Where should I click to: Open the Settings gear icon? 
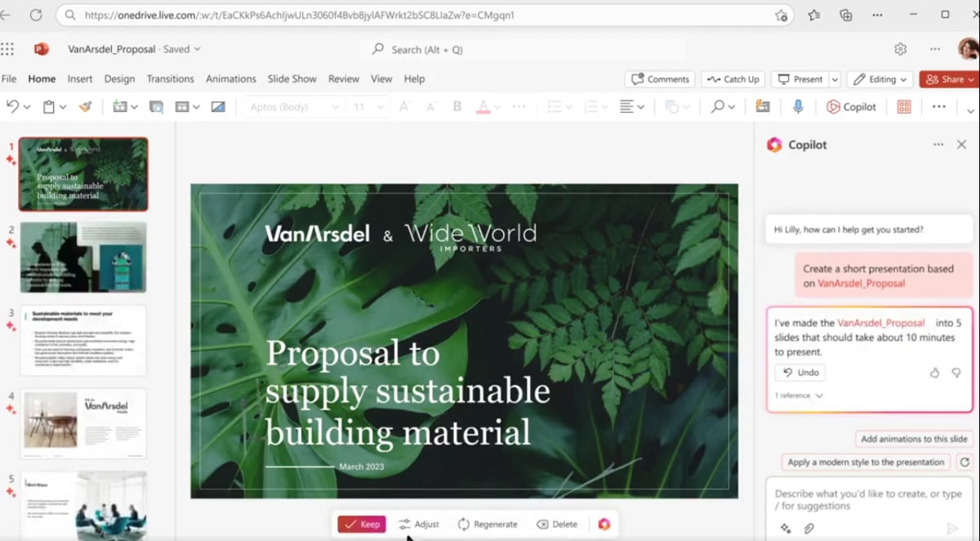click(900, 49)
